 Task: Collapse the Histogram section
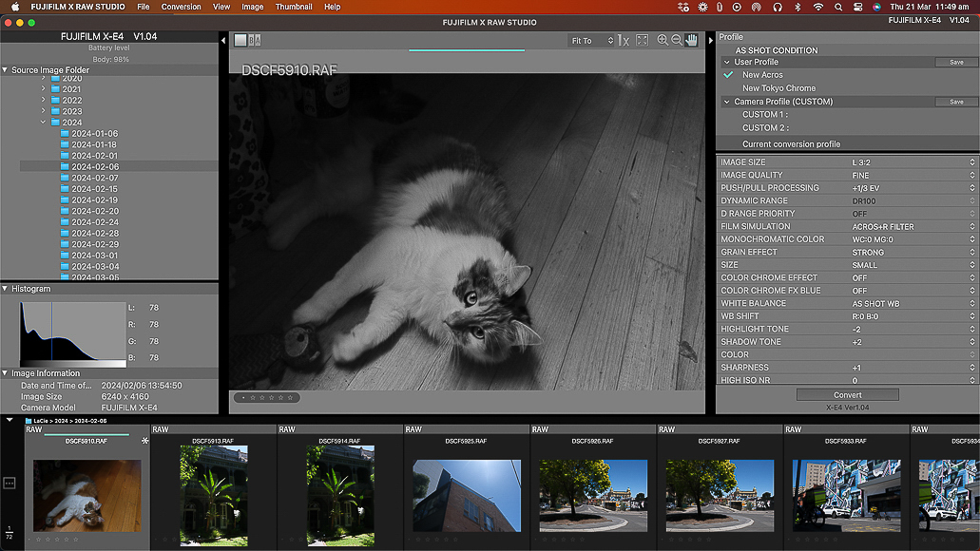click(x=5, y=289)
